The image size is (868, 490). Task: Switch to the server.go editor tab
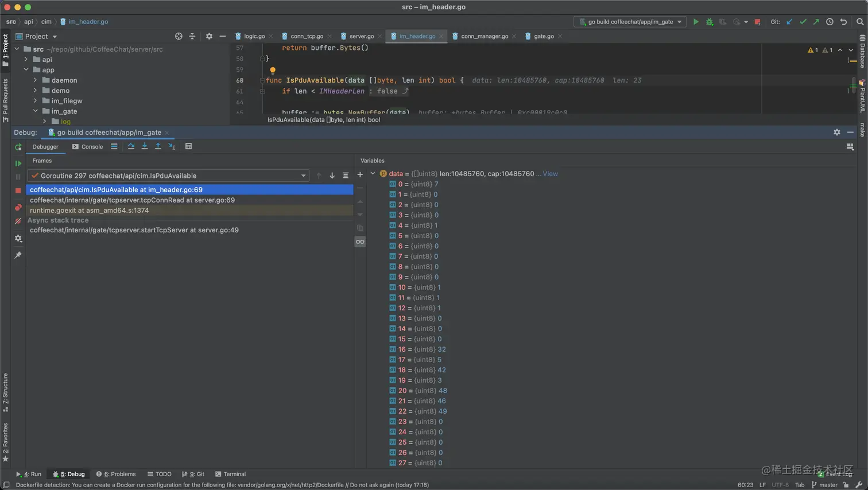361,36
